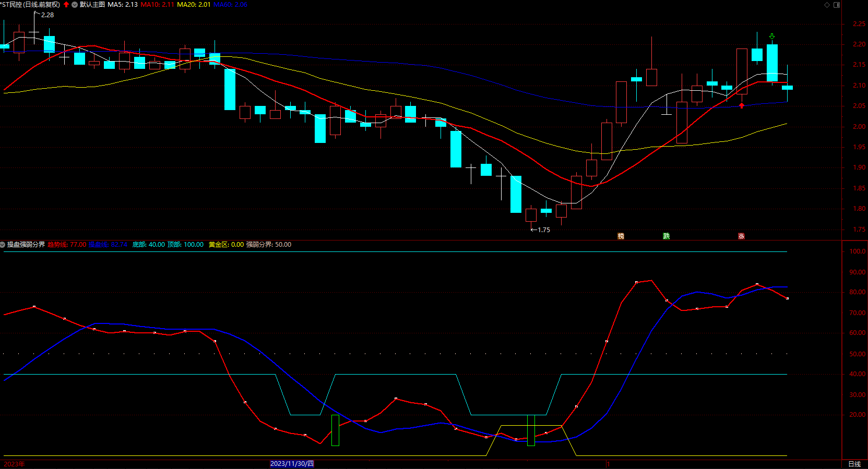This screenshot has width=868, height=469.
Task: Click the orange 榜 event marker
Action: pyautogui.click(x=621, y=236)
